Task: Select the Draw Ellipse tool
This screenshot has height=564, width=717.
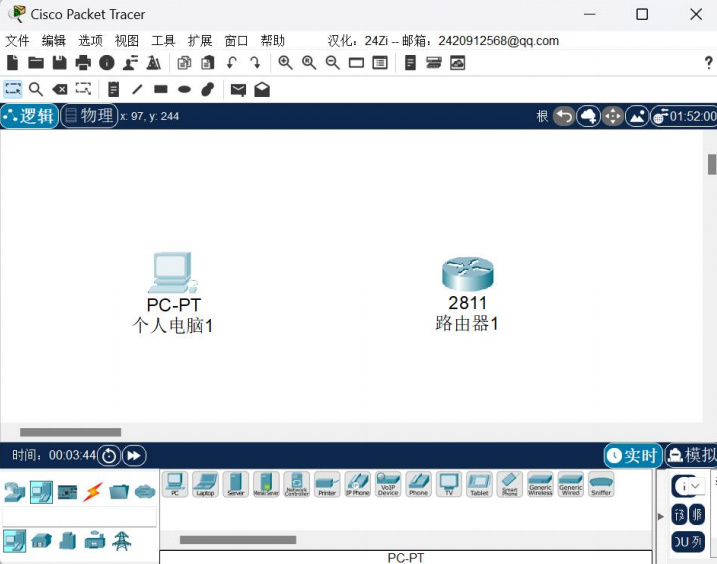Action: 184,89
